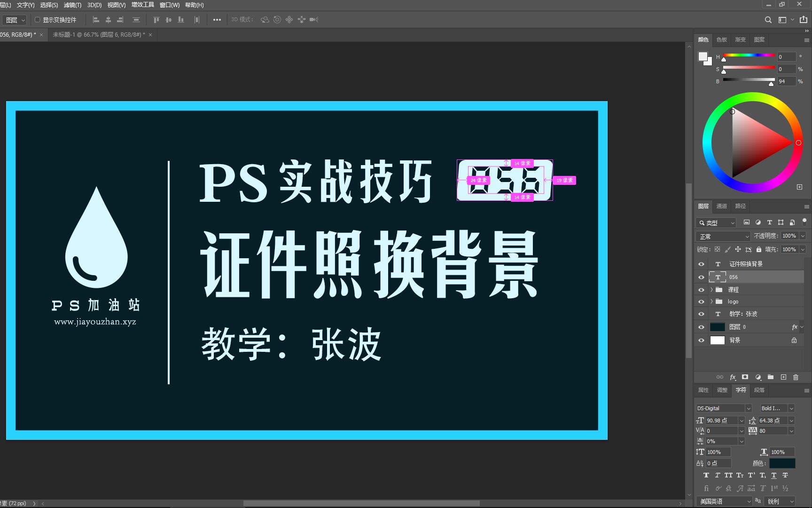Click the align top edges icon

[156, 20]
